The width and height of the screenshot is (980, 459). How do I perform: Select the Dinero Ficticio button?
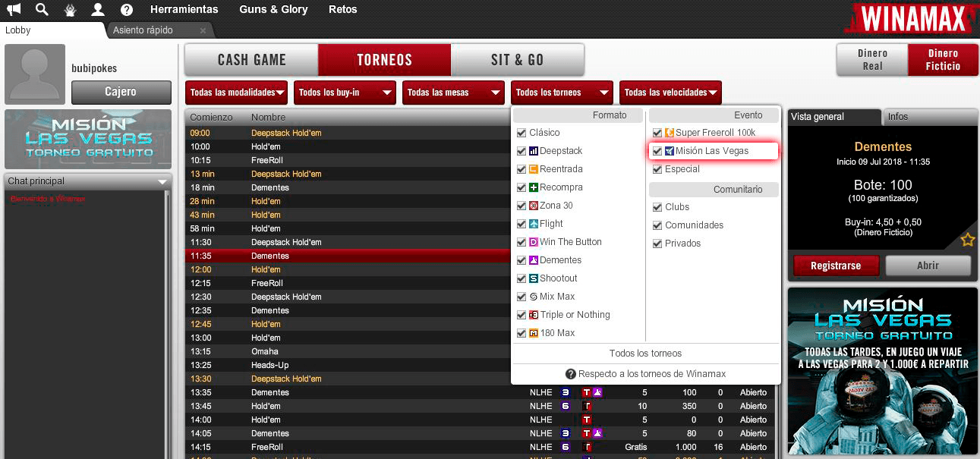(943, 60)
